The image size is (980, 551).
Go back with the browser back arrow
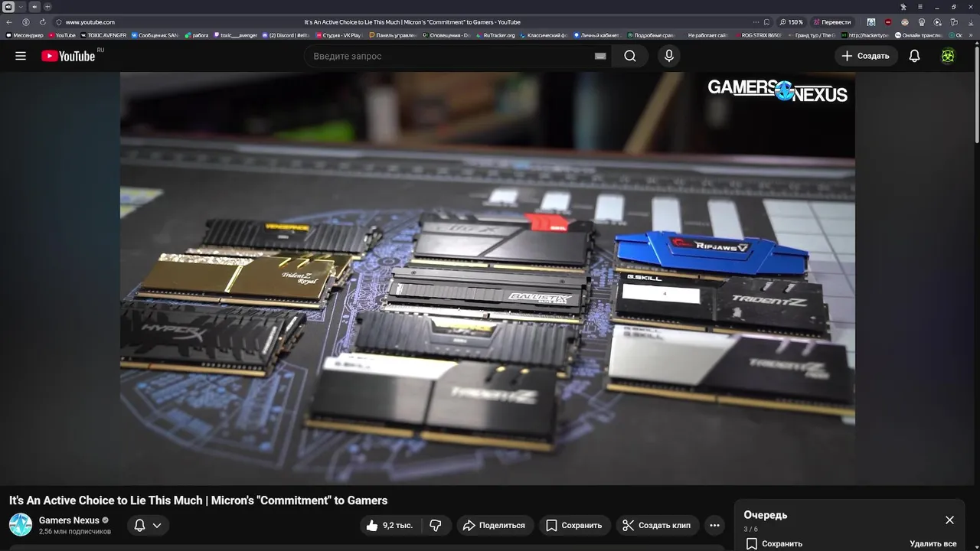point(9,22)
